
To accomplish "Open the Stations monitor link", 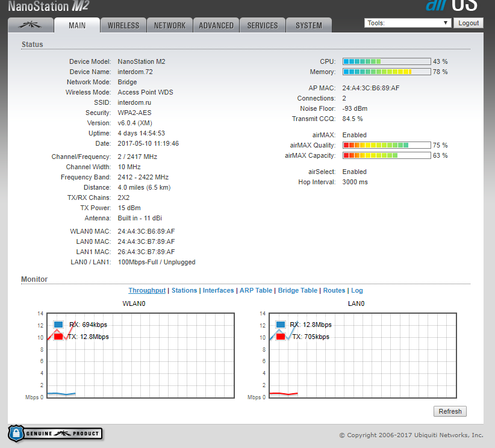I will (x=184, y=290).
